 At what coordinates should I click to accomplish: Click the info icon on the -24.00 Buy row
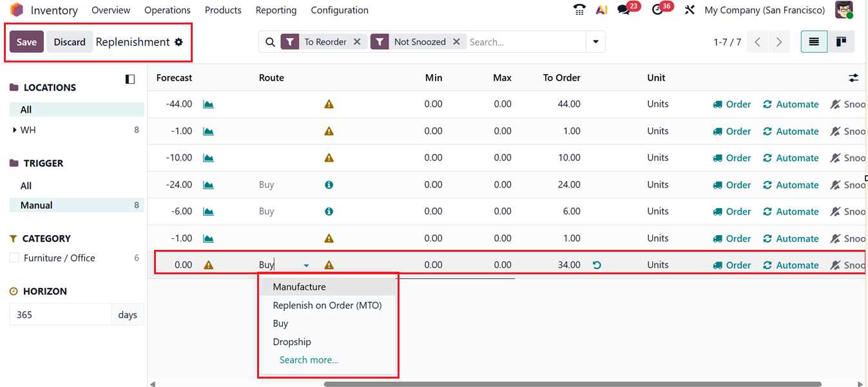click(329, 185)
